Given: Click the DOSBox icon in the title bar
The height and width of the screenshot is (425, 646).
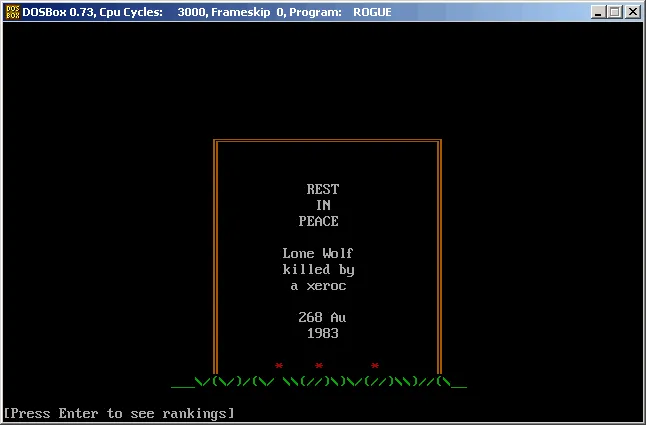Looking at the screenshot, I should click(12, 12).
